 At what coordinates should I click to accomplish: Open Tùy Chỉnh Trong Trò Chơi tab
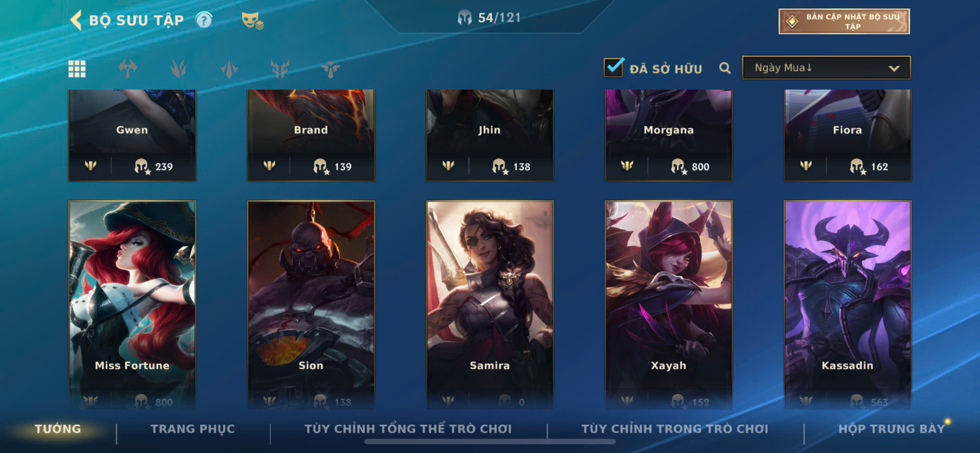coord(674,429)
